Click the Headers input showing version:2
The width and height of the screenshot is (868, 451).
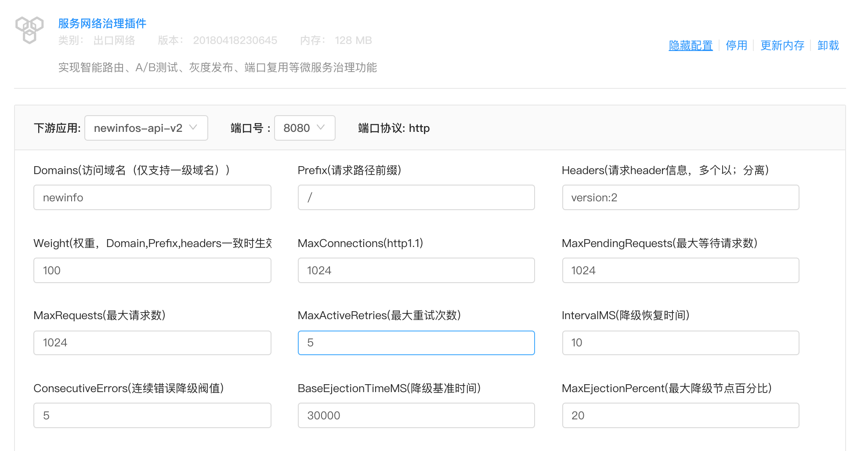680,197
